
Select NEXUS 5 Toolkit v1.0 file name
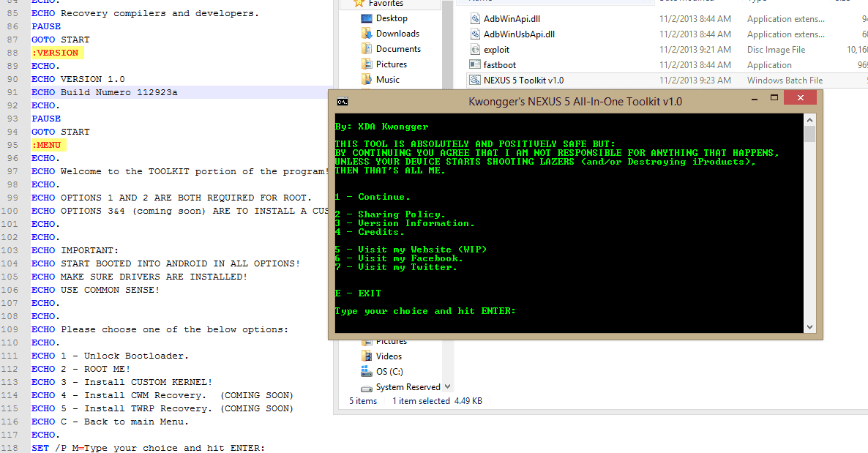[x=523, y=81]
